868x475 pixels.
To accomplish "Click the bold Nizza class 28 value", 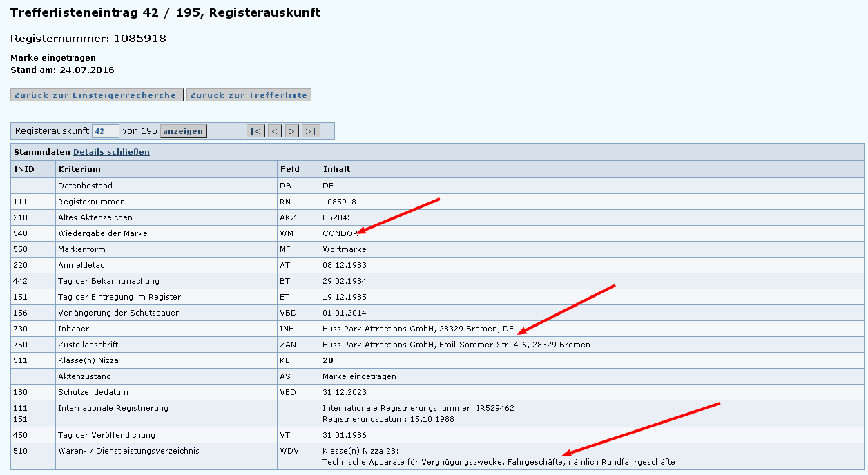I will point(327,360).
